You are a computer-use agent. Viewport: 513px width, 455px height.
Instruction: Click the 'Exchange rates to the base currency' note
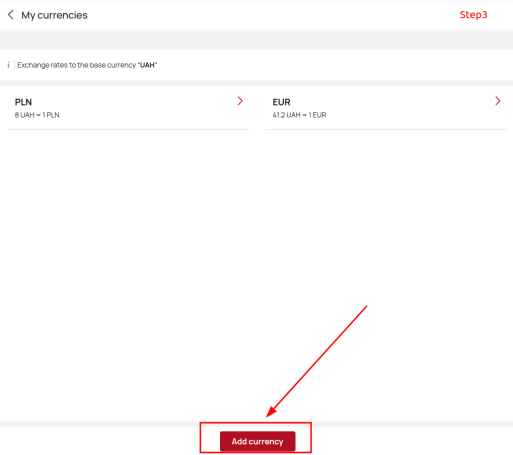(77, 65)
